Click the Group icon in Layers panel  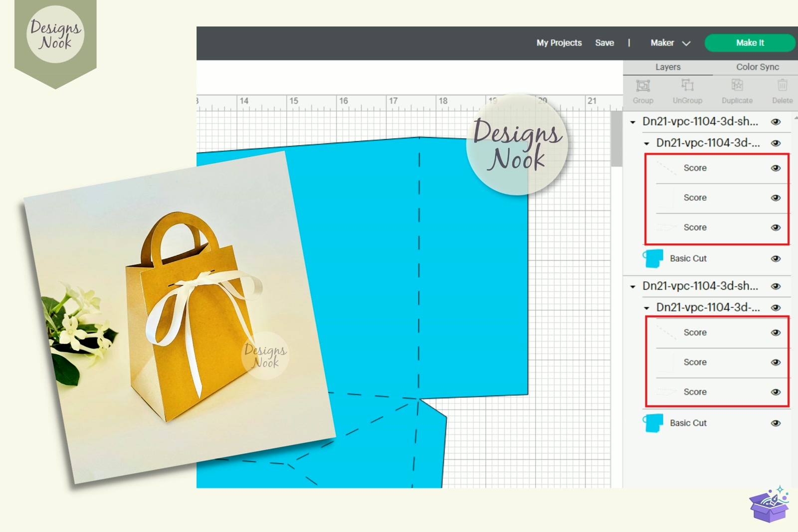point(643,86)
